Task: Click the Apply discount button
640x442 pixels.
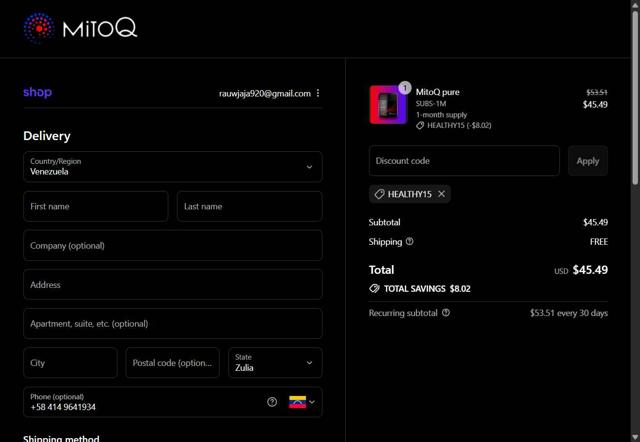Action: (588, 161)
